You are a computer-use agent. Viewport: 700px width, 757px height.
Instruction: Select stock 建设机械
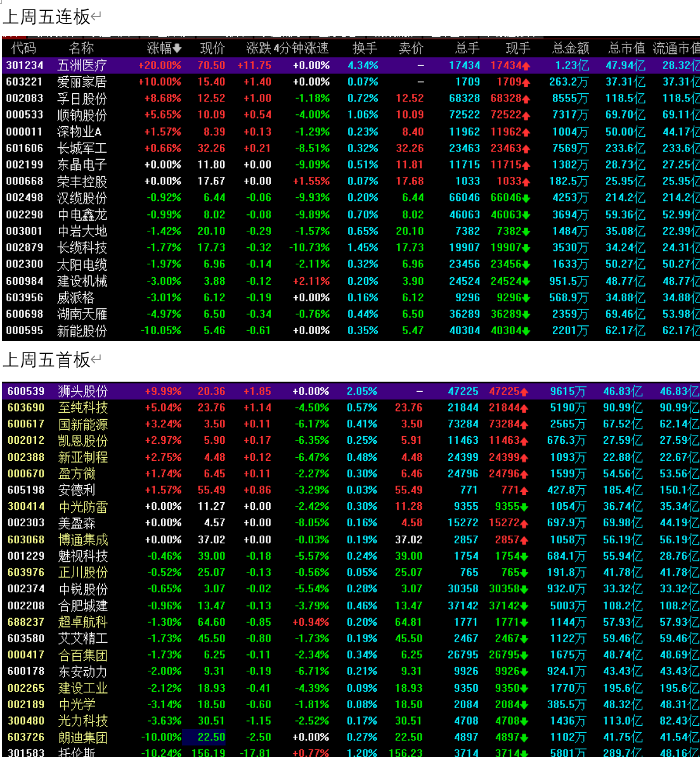[x=82, y=281]
